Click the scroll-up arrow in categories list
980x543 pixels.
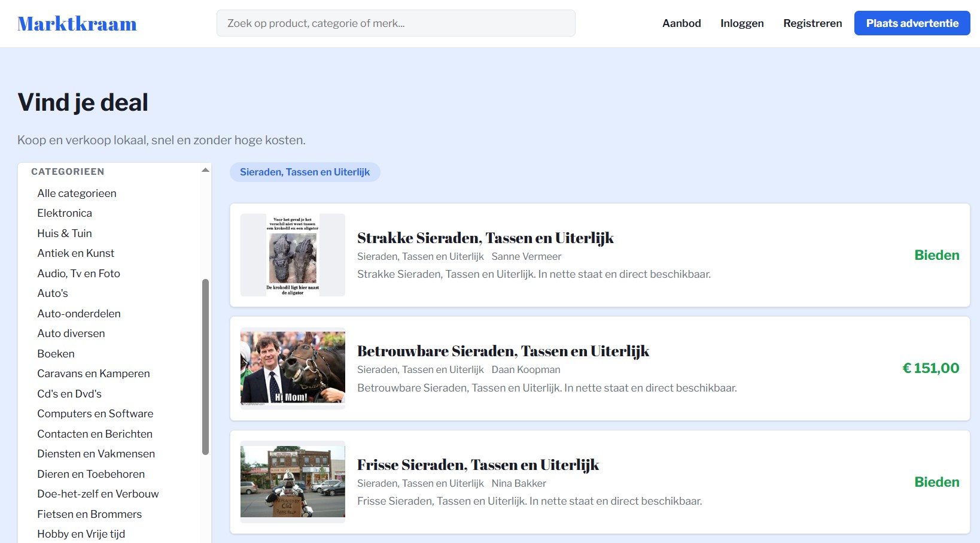(205, 170)
